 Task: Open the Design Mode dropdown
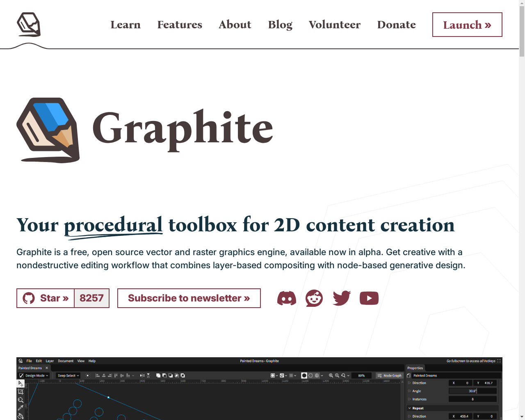click(x=34, y=375)
